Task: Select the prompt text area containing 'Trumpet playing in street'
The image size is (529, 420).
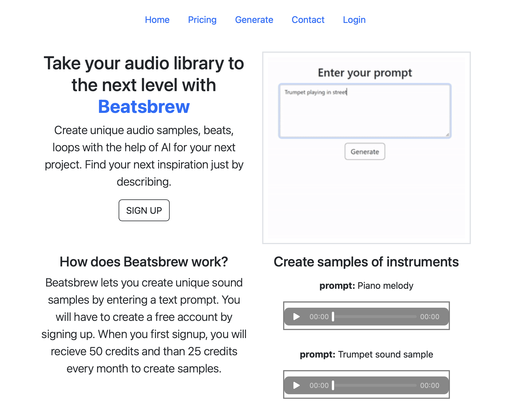Action: pos(364,110)
